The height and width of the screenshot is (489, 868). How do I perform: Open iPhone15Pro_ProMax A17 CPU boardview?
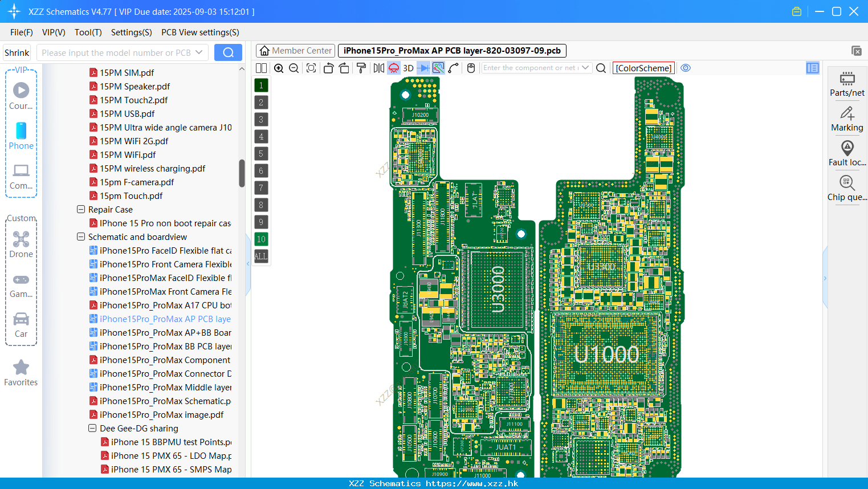click(165, 305)
